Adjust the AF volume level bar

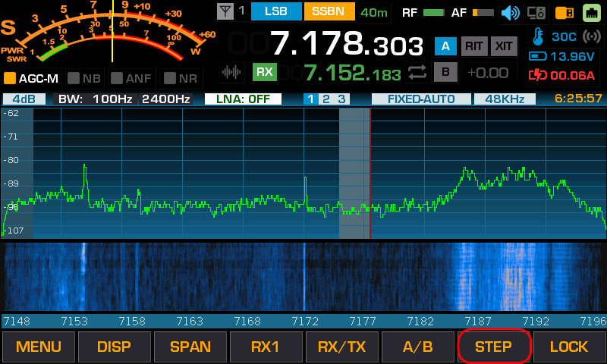[482, 12]
